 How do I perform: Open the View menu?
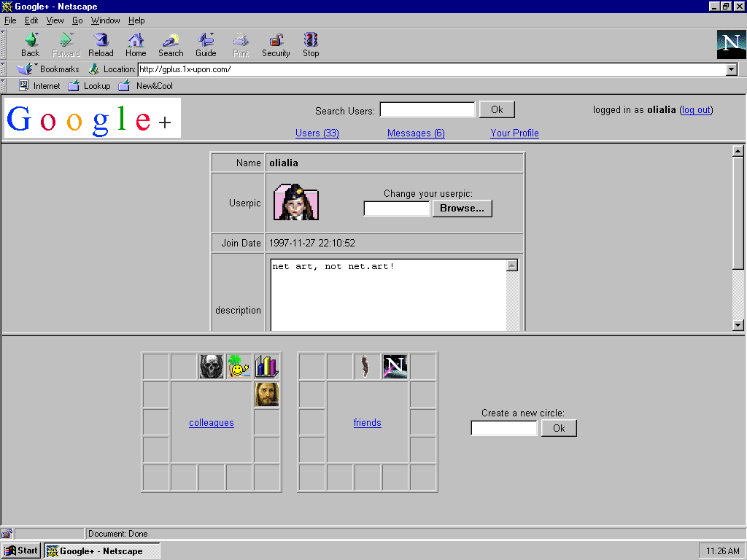tap(55, 20)
